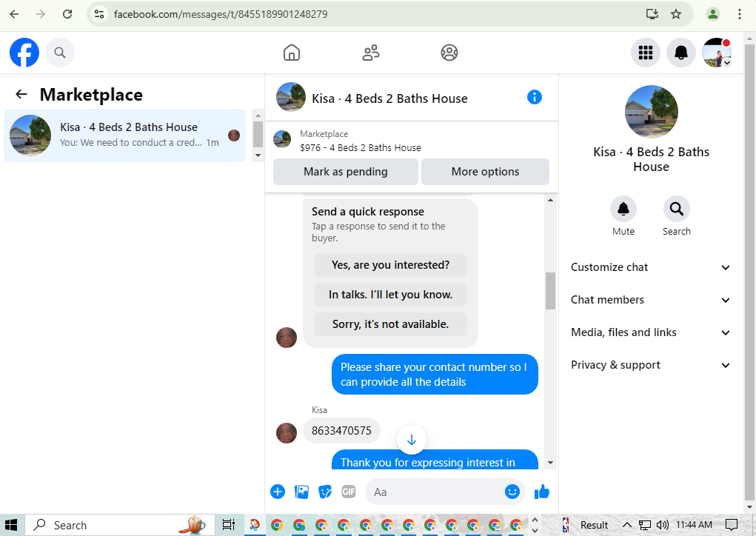Open volume control in system tray
The image size is (756, 536).
663,525
